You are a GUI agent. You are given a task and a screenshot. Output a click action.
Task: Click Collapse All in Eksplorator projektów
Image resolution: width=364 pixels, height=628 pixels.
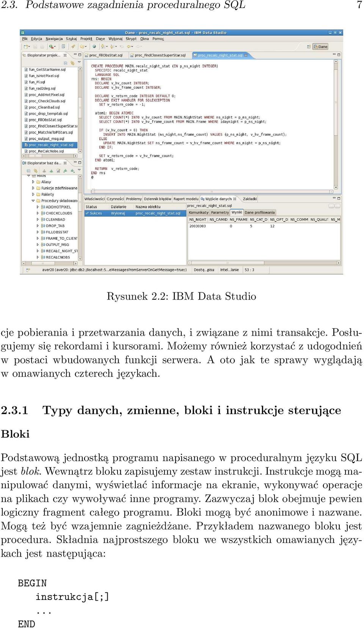click(66, 63)
